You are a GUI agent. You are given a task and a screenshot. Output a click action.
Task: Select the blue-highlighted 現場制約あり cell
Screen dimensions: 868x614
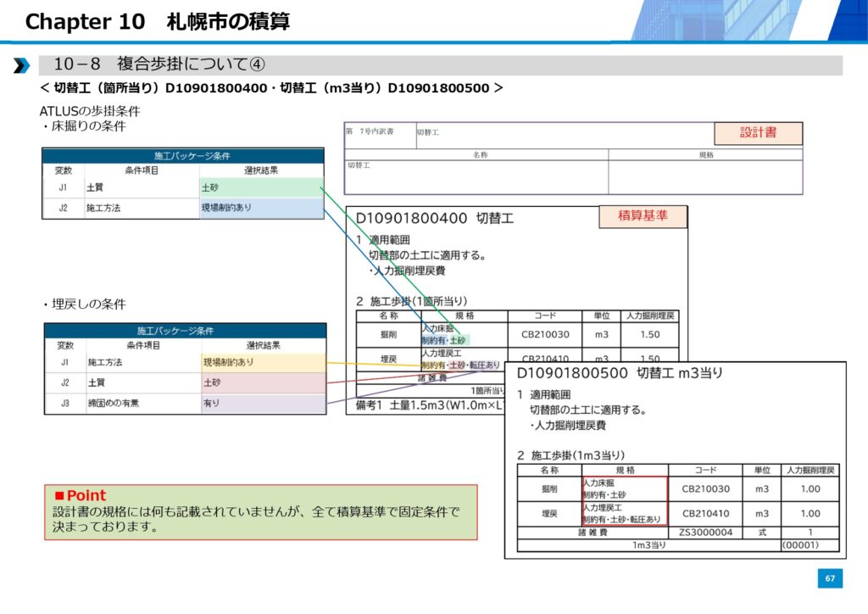coord(261,208)
